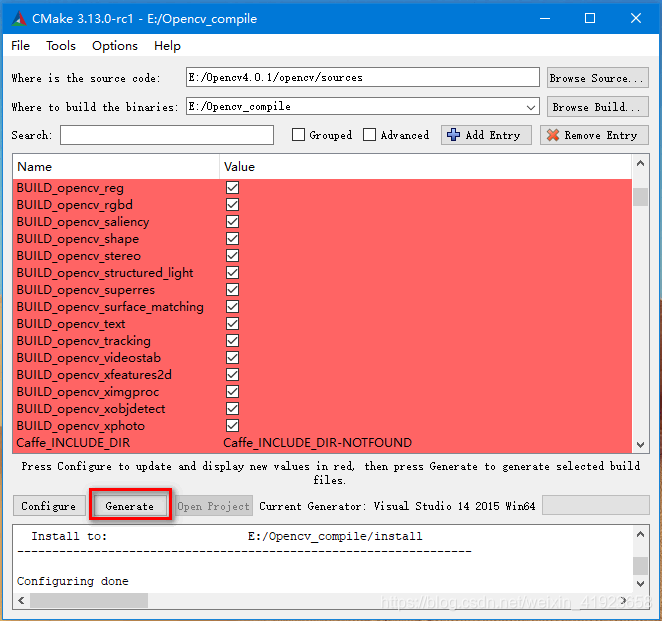Click the blue plus Add Entry icon
662x621 pixels.
coord(453,135)
